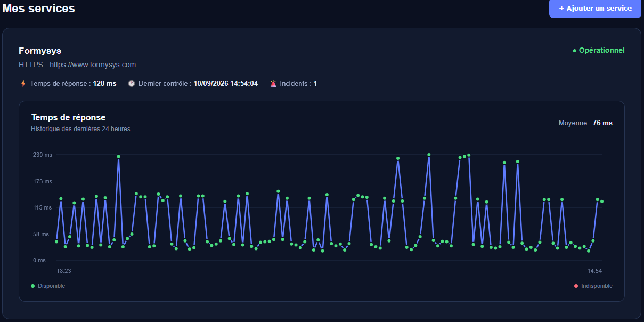Click the Mes services heading

pyautogui.click(x=38, y=8)
